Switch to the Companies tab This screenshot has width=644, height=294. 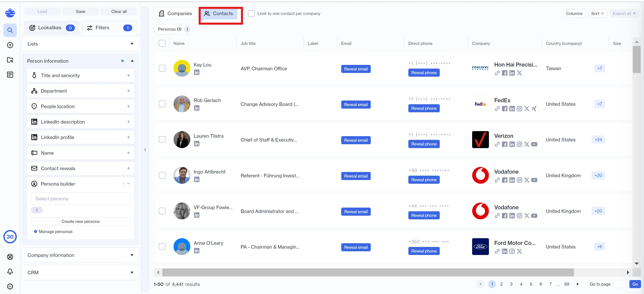[x=175, y=13]
